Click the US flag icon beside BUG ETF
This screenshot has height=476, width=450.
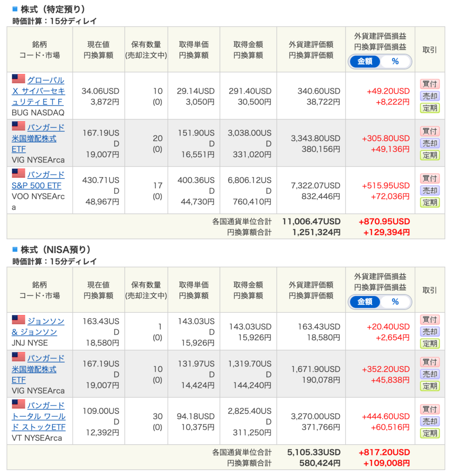(x=19, y=79)
